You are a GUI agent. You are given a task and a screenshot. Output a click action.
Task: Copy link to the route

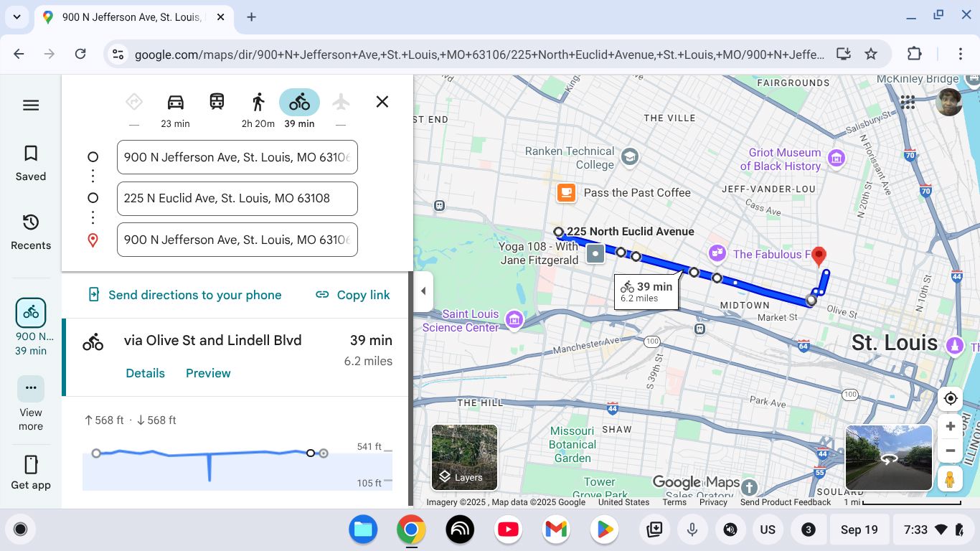click(353, 295)
